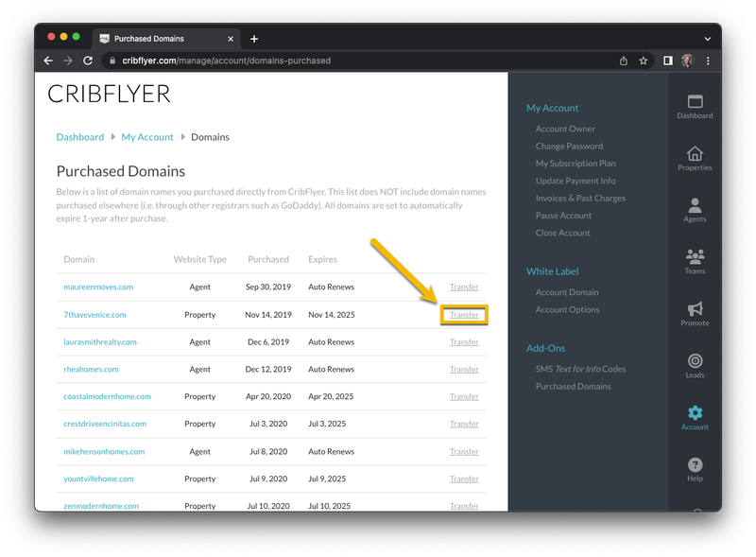Open Account Domain under White Label
The image size is (756, 557).
pyautogui.click(x=567, y=292)
